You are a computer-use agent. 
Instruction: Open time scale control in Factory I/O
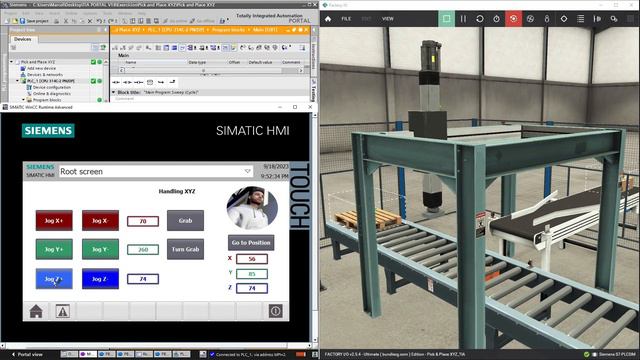pos(496,19)
